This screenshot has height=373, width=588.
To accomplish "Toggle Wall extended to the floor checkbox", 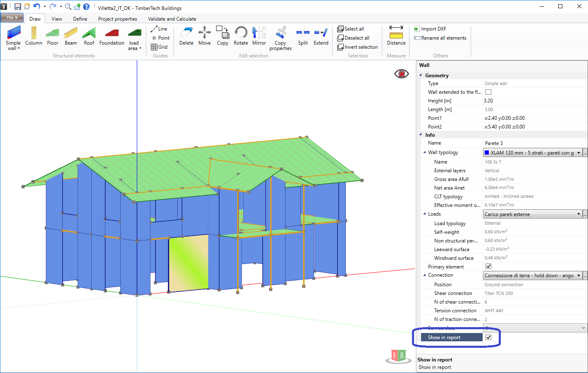I will [x=488, y=92].
